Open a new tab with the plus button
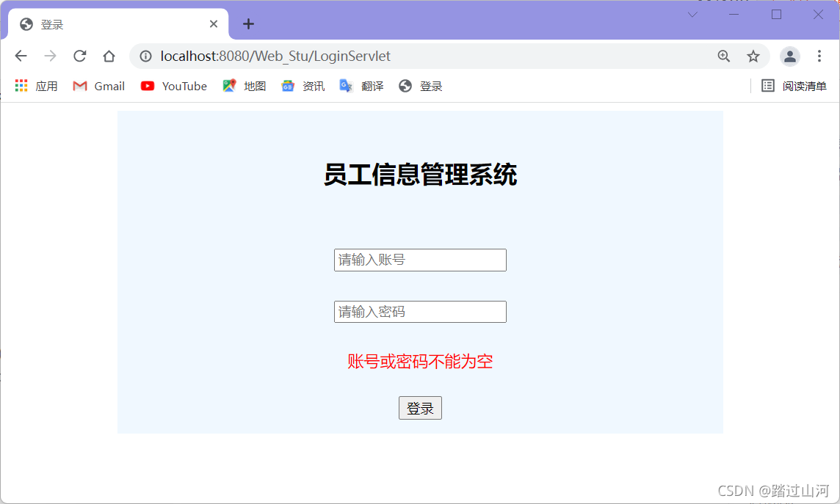840x504 pixels. pos(248,24)
